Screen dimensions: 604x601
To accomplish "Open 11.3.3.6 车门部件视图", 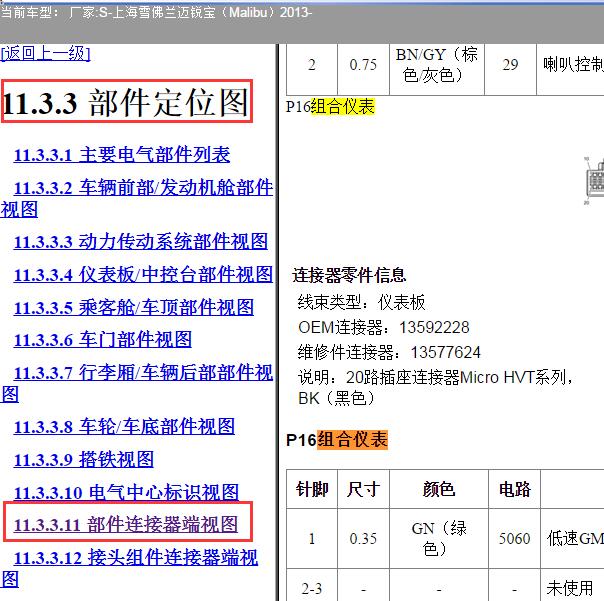I will click(x=102, y=340).
